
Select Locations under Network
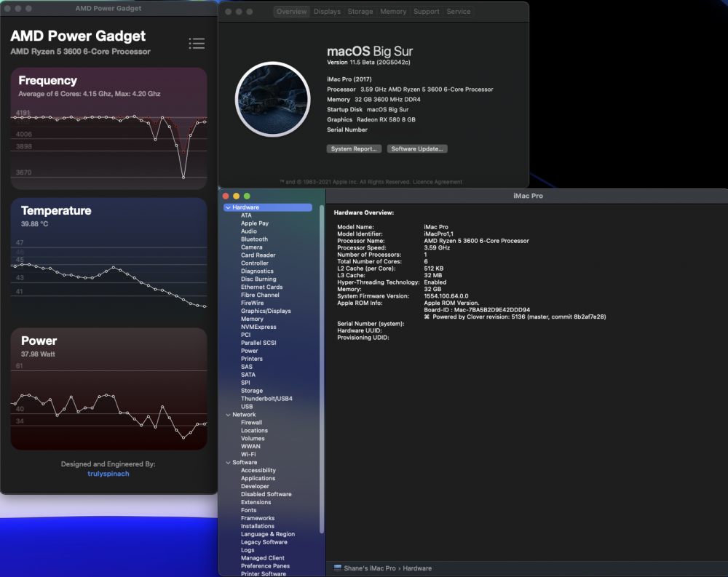pyautogui.click(x=254, y=430)
